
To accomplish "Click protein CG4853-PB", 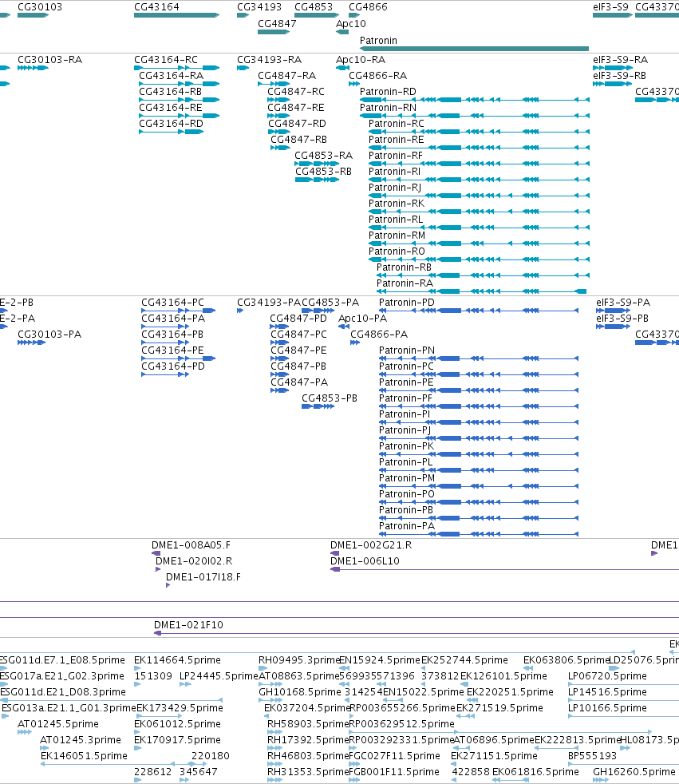I will click(330, 398).
